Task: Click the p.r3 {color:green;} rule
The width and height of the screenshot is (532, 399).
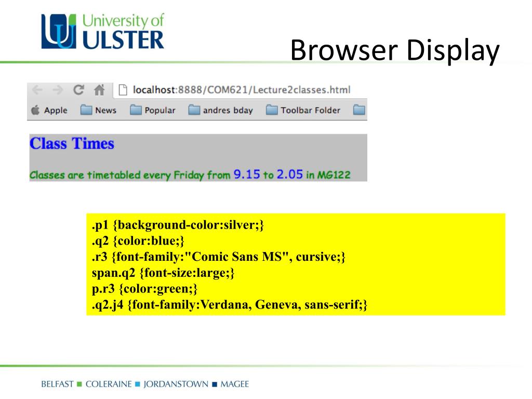Action: [x=144, y=289]
